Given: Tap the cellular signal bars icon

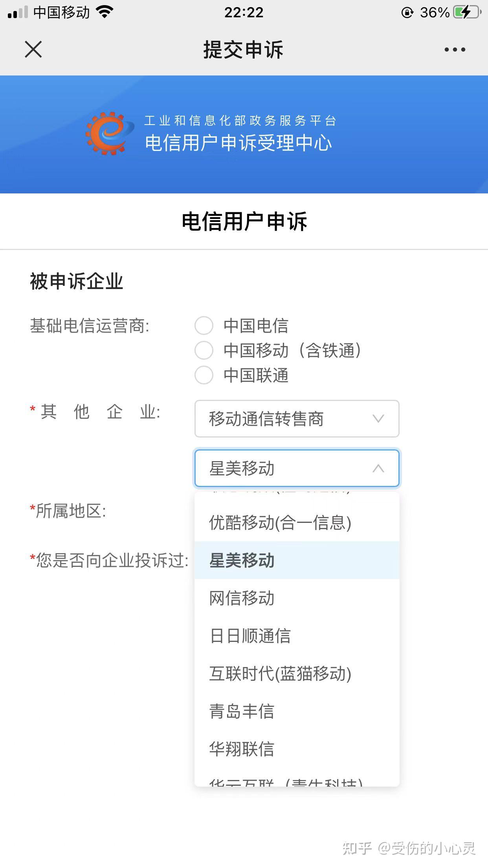Looking at the screenshot, I should click(x=18, y=13).
